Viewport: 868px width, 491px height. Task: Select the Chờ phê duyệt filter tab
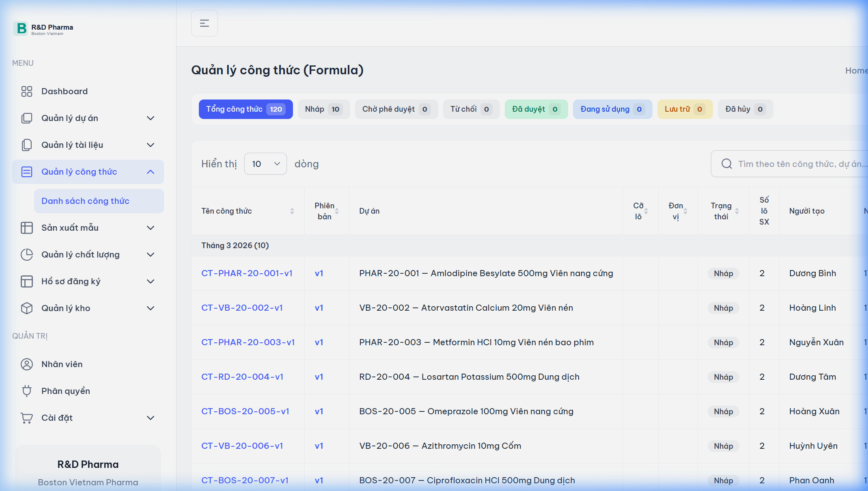[396, 109]
